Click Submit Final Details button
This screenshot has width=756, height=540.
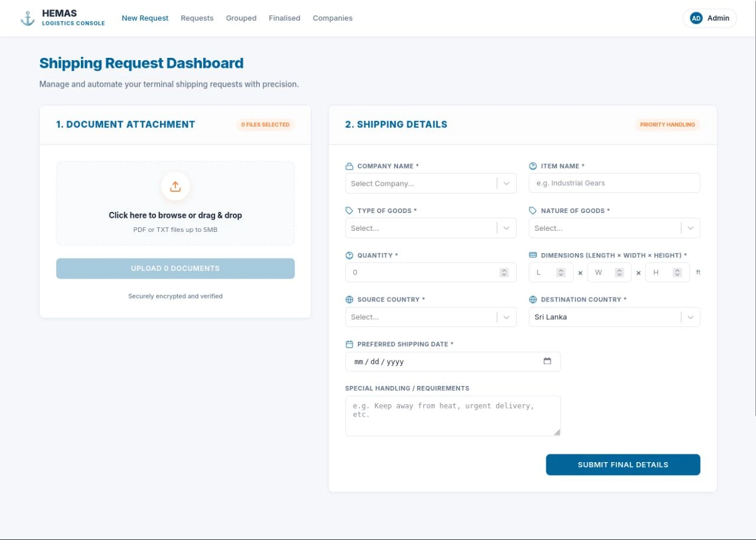tap(623, 464)
